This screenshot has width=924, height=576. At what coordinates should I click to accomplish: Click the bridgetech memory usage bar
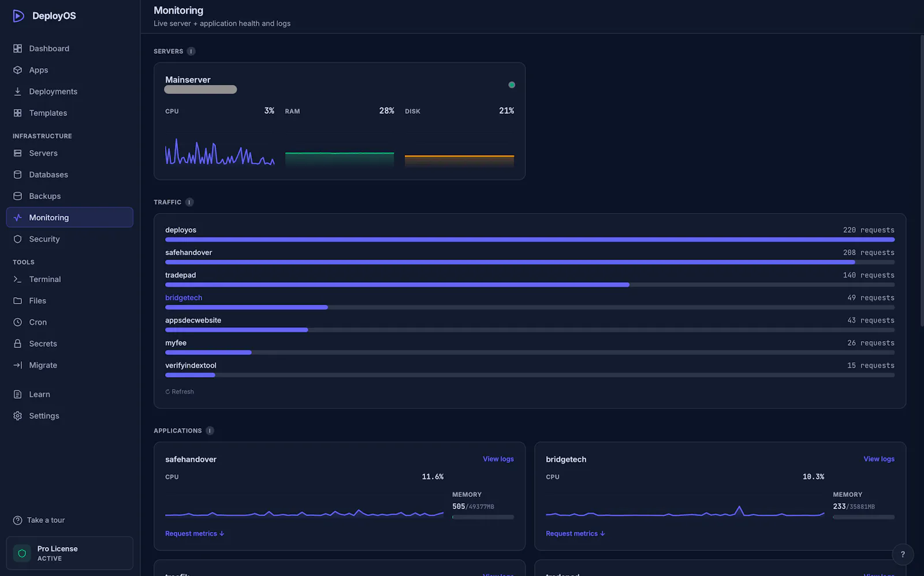863,517
